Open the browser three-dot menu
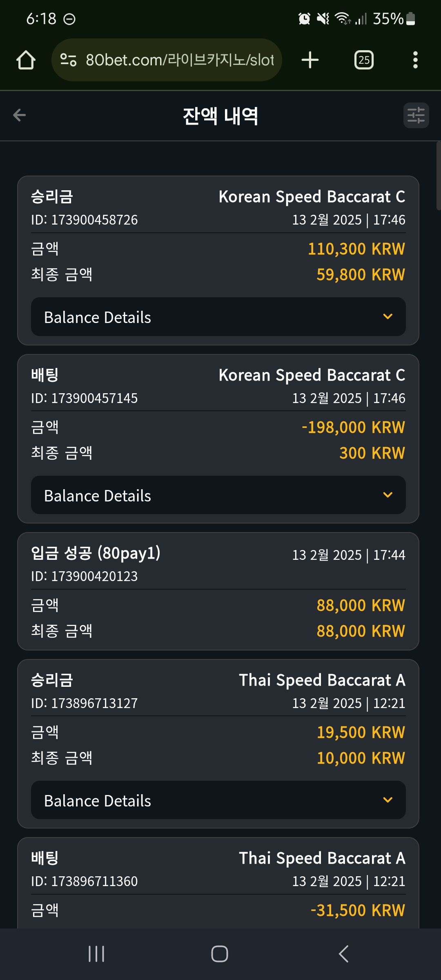 415,60
